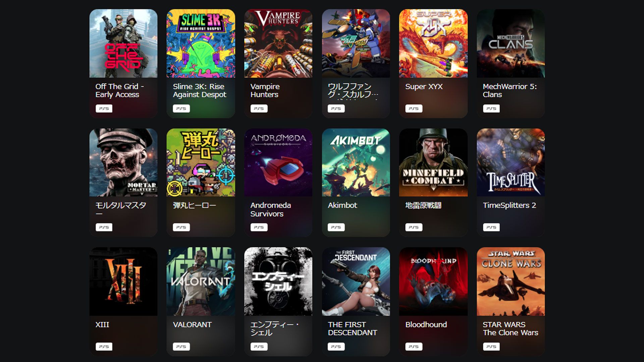Click the VALORANT cover art
644x362 pixels.
pos(201,282)
